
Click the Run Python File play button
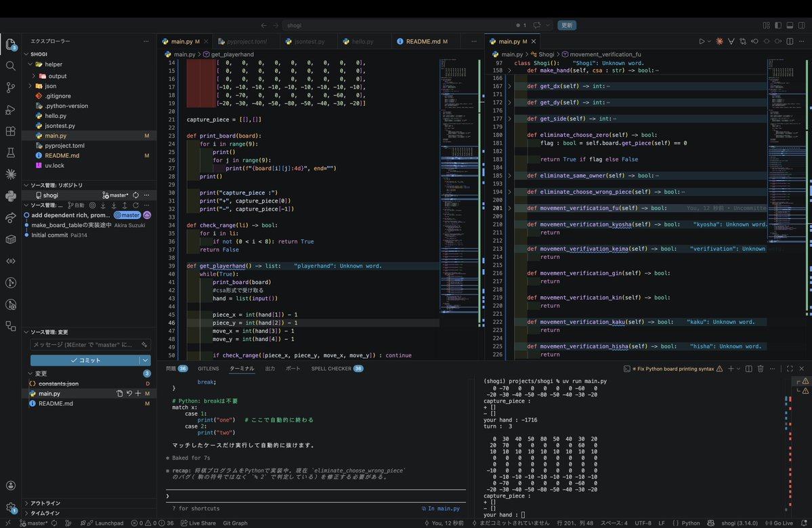click(702, 41)
